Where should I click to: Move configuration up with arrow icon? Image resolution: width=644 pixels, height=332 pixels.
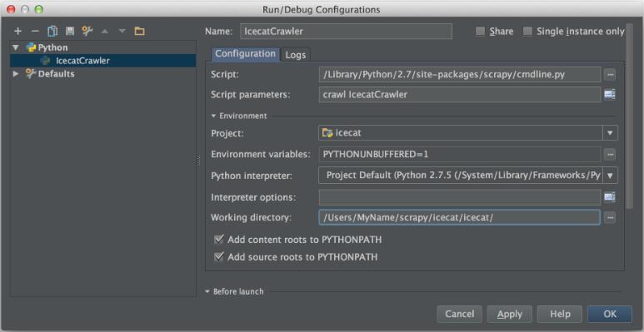pyautogui.click(x=105, y=31)
